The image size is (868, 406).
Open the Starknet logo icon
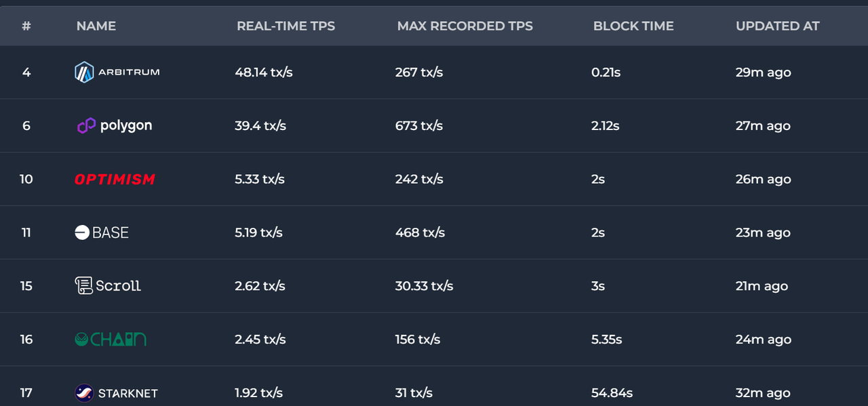pyautogui.click(x=84, y=393)
